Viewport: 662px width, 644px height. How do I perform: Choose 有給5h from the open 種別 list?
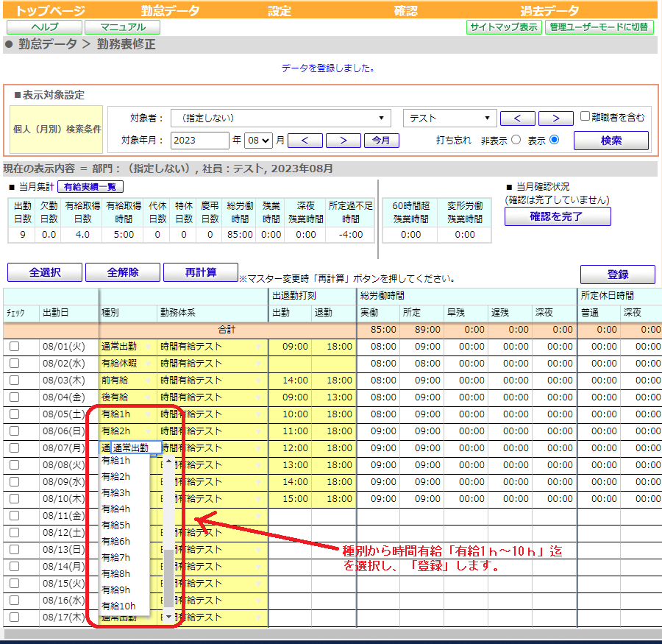[124, 525]
